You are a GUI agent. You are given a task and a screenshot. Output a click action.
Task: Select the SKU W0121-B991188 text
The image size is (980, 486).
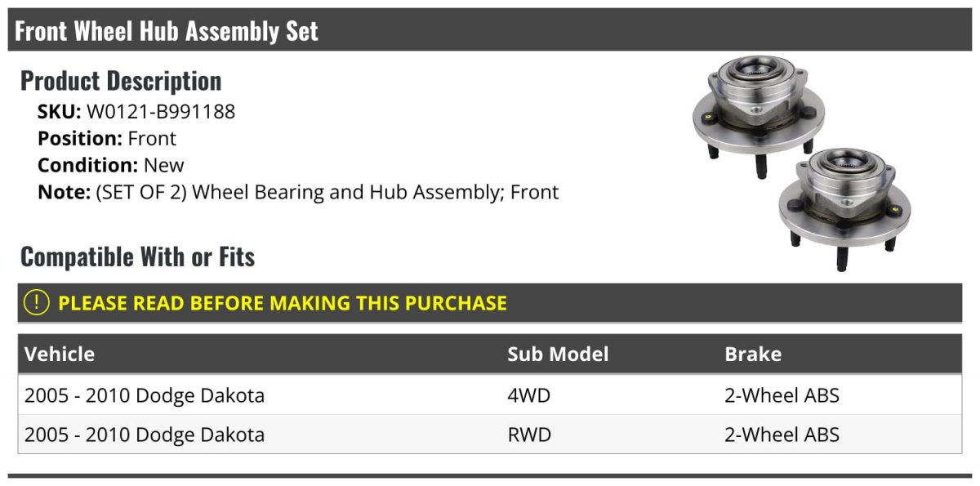[x=136, y=112]
